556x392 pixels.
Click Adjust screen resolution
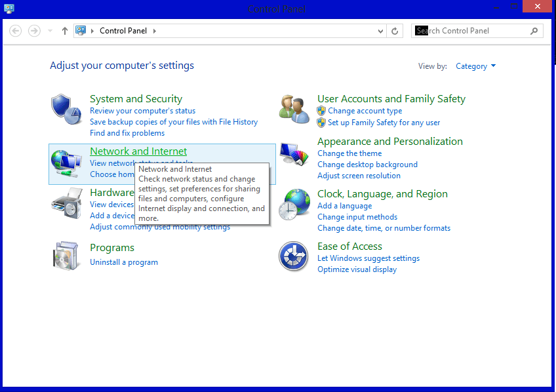click(x=359, y=175)
